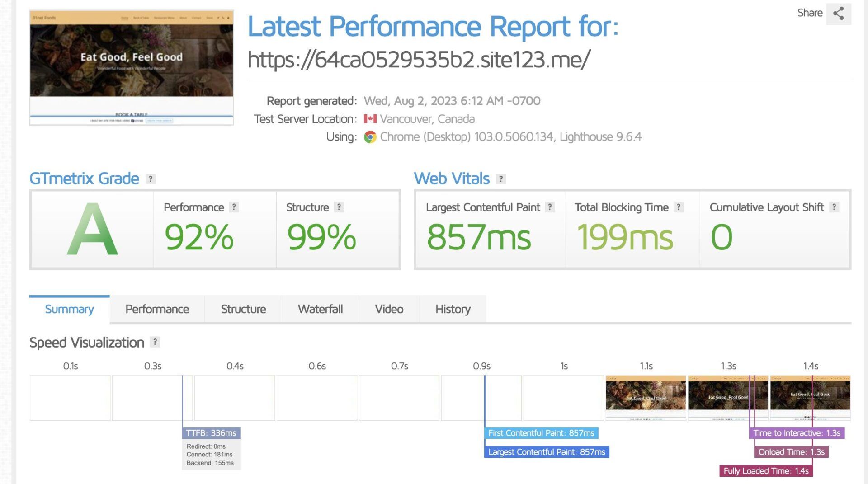Click the 1.1s filmstrip frame
This screenshot has width=868, height=484.
click(x=646, y=398)
